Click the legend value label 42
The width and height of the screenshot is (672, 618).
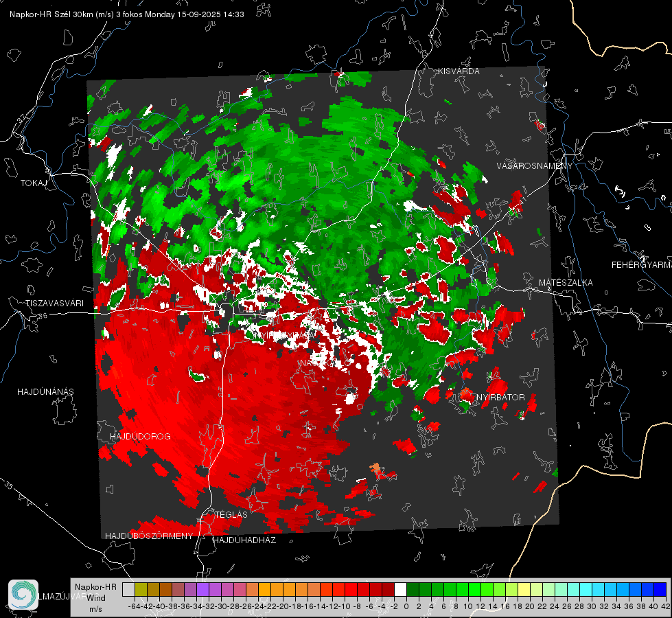point(665,607)
